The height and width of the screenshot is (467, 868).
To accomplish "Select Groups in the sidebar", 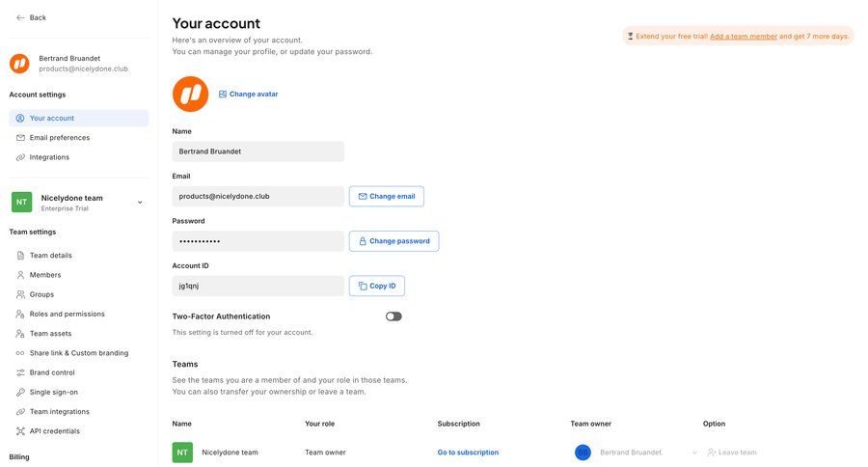I will coord(41,294).
